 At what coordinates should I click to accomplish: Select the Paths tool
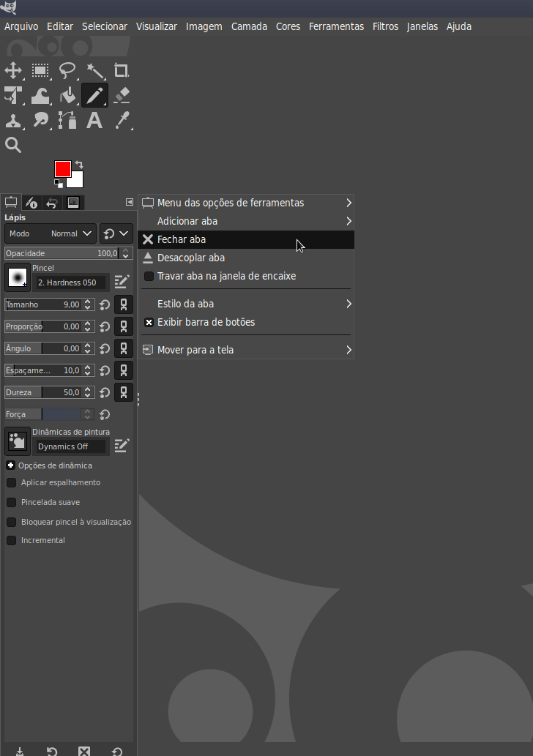(x=67, y=121)
